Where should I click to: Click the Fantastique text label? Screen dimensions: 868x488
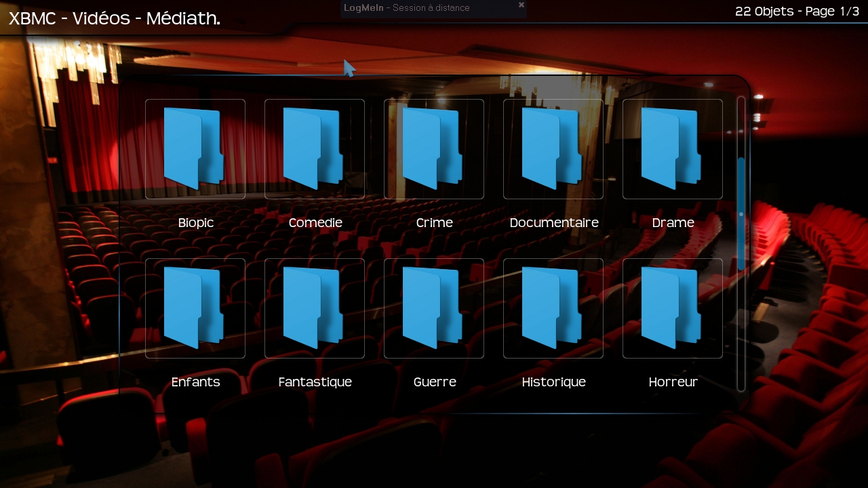click(x=315, y=382)
